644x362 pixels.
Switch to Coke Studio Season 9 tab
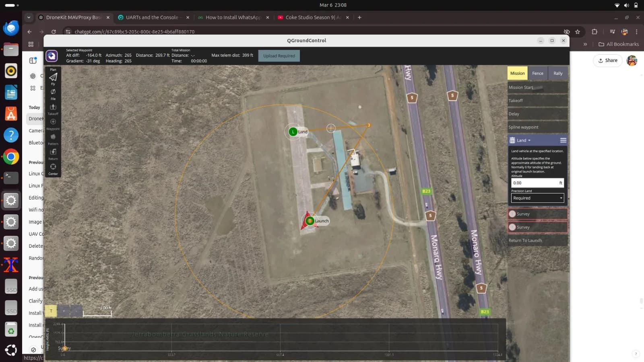[313, 17]
